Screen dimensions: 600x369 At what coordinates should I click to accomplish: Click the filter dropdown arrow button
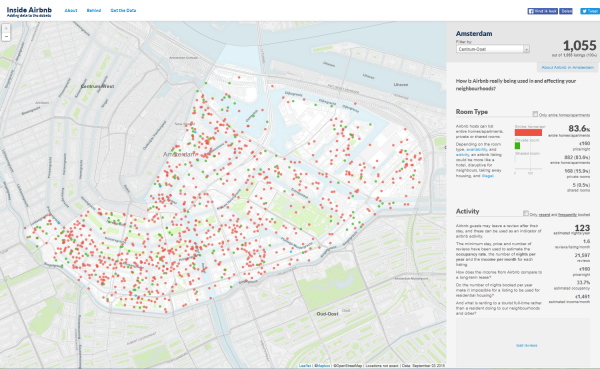(527, 49)
